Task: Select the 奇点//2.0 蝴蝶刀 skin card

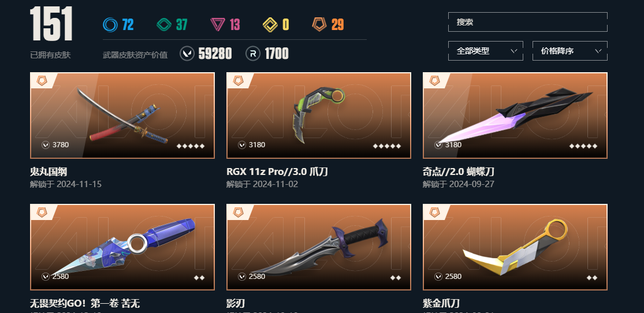Action: point(515,115)
